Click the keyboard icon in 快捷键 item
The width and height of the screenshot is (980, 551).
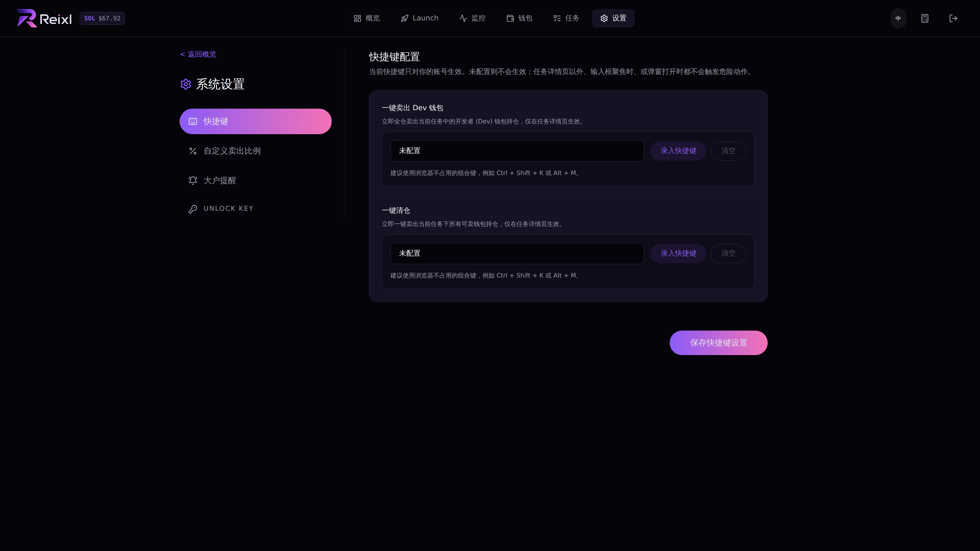(193, 121)
